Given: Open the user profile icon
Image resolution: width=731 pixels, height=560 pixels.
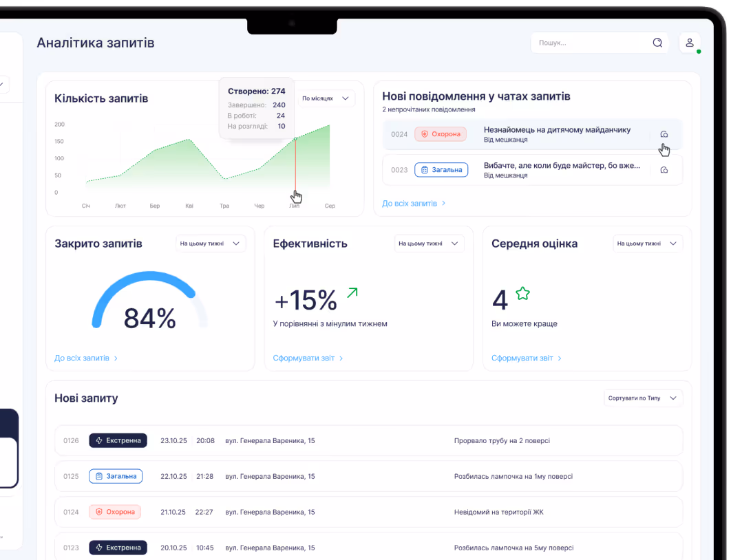Looking at the screenshot, I should tap(690, 43).
